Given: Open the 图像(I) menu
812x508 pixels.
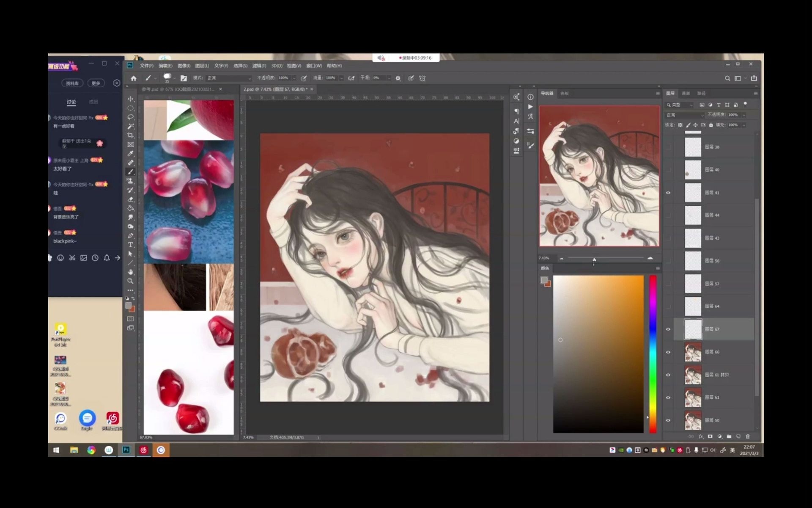Looking at the screenshot, I should coord(184,66).
